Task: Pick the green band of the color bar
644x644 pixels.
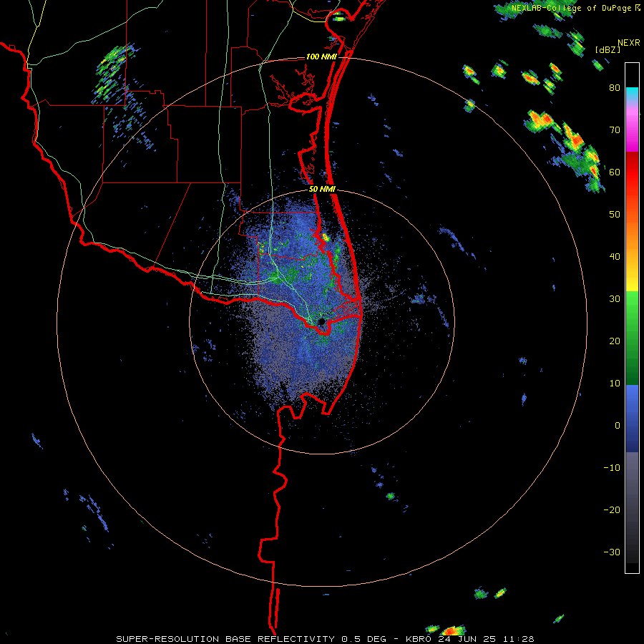Action: point(632,338)
